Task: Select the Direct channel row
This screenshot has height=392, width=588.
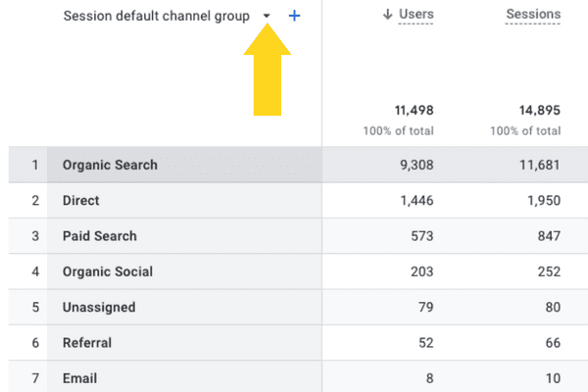Action: point(80,200)
